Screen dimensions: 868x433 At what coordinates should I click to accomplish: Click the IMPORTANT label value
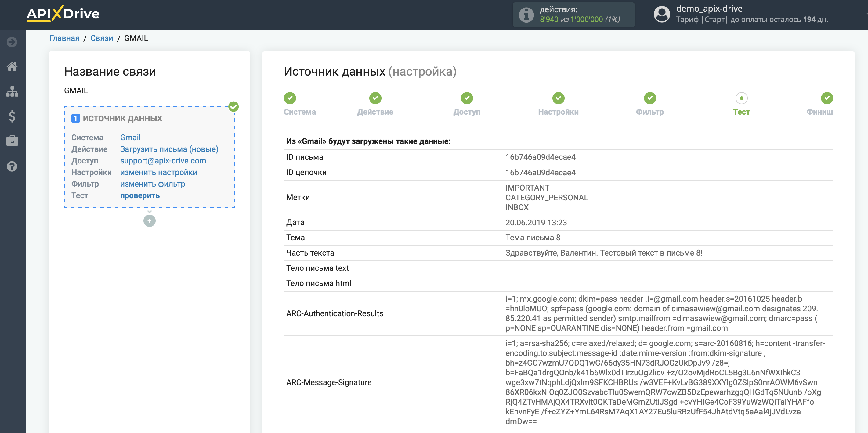point(527,188)
